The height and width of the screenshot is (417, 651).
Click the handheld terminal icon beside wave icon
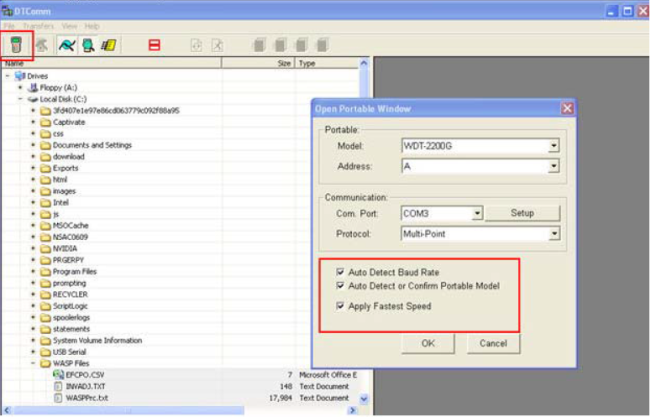coord(87,45)
